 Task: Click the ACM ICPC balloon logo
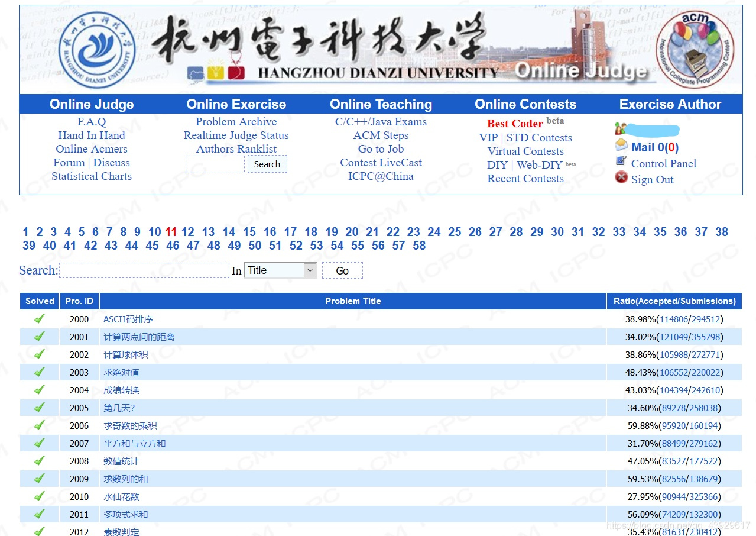click(695, 49)
